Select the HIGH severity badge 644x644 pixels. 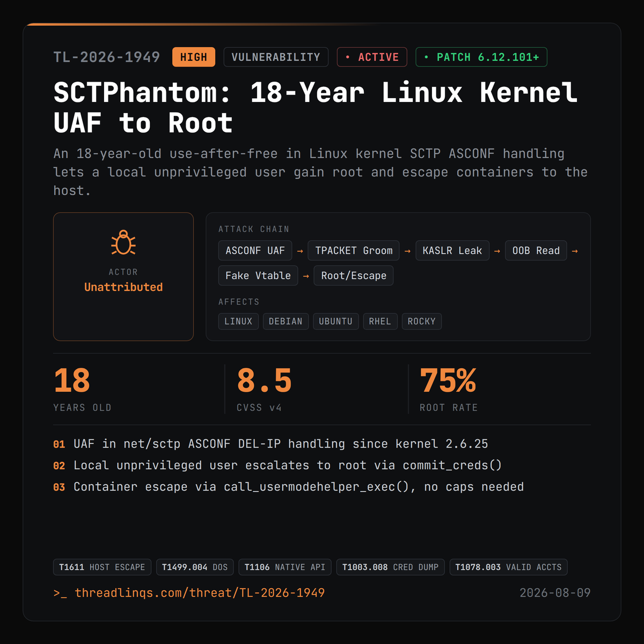click(x=194, y=57)
